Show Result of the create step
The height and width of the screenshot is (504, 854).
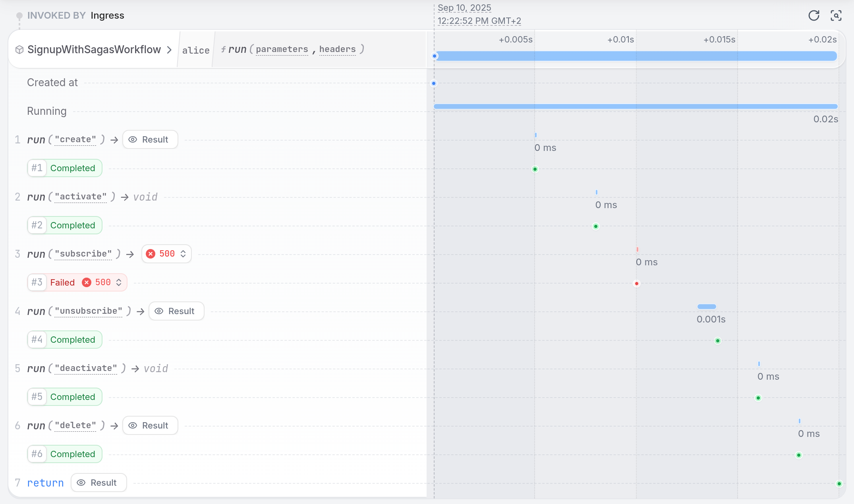point(150,139)
